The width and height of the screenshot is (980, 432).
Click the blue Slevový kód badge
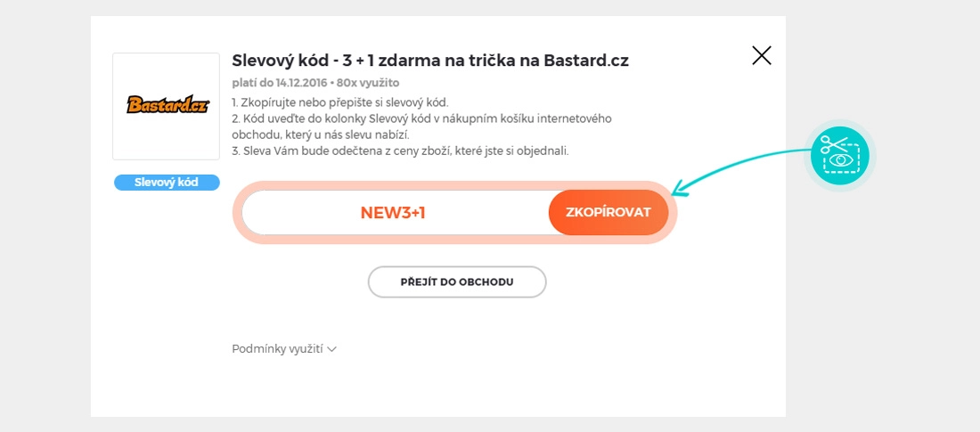[167, 183]
